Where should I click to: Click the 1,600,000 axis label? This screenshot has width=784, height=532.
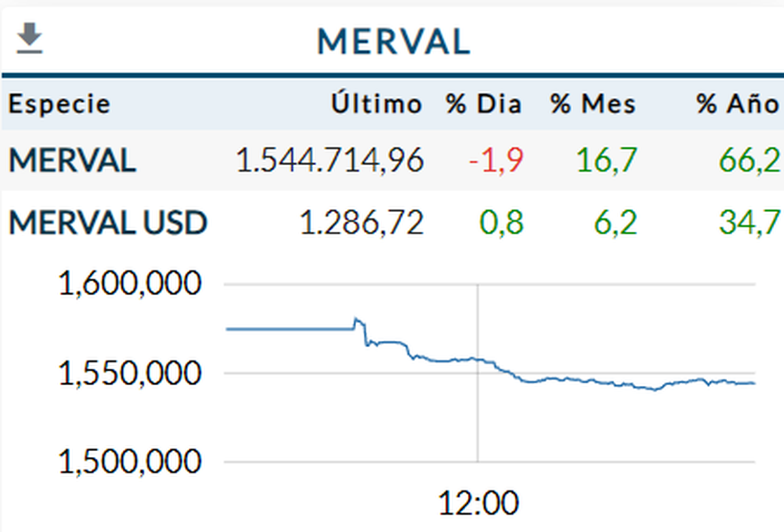pos(130,284)
